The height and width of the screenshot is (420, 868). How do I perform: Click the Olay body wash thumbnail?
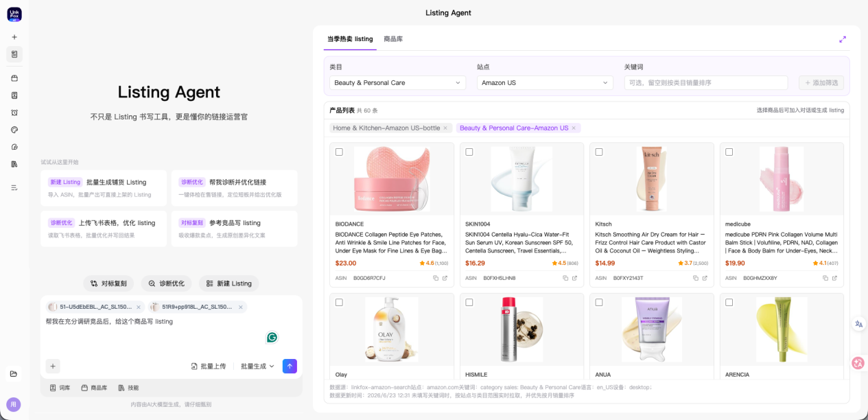[x=392, y=329]
